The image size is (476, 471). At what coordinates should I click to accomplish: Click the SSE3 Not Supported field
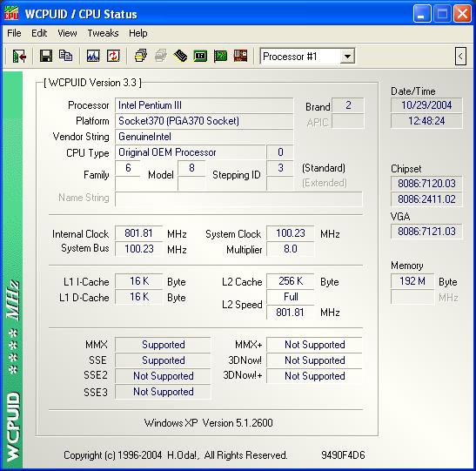[163, 392]
